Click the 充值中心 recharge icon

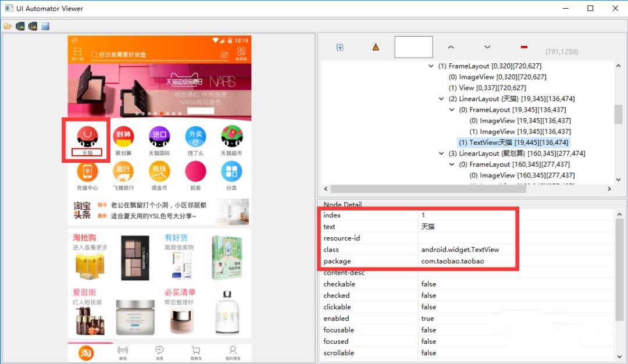pyautogui.click(x=87, y=172)
